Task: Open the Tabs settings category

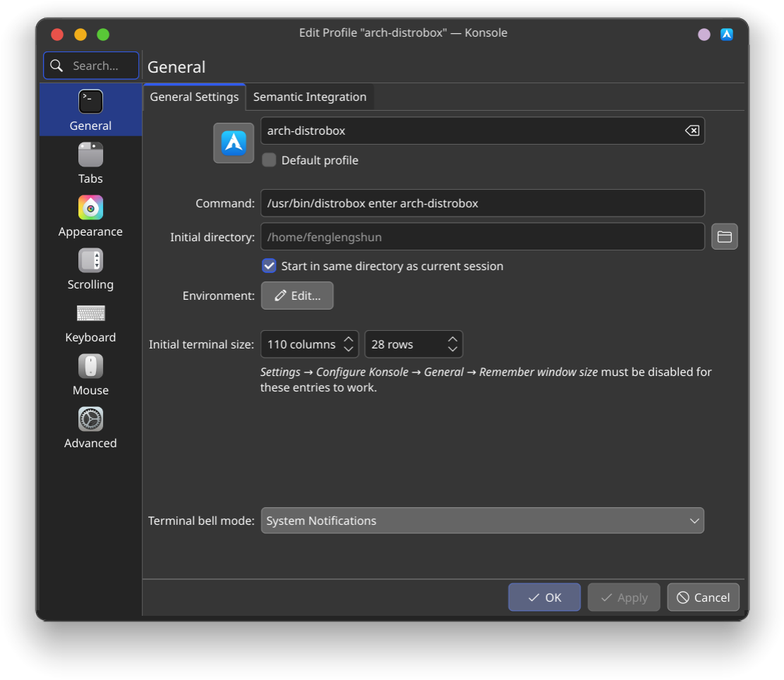Action: (90, 164)
